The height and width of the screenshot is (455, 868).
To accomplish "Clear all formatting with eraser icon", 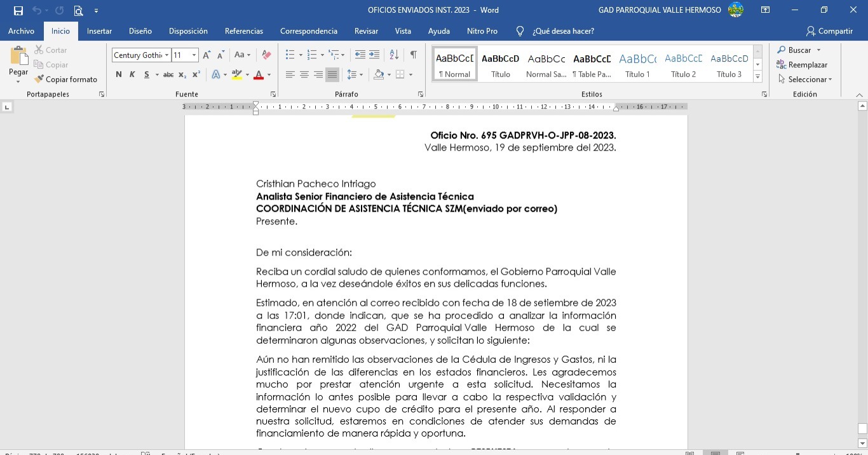I will tap(267, 55).
